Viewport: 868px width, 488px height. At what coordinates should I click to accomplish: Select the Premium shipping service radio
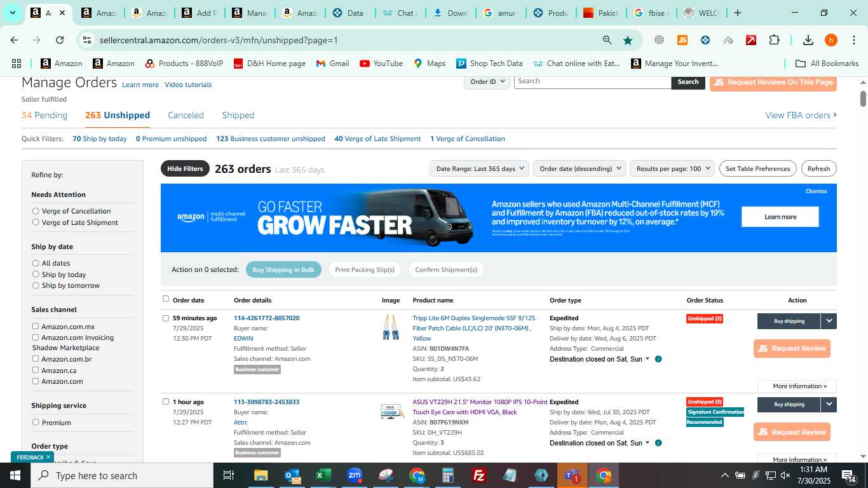pyautogui.click(x=36, y=423)
